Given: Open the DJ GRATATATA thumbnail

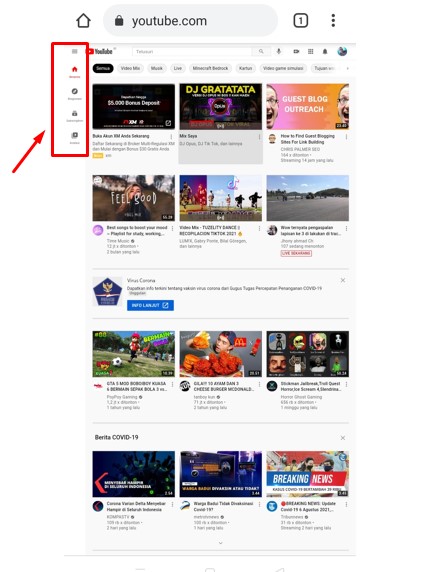Looking at the screenshot, I should pos(220,107).
